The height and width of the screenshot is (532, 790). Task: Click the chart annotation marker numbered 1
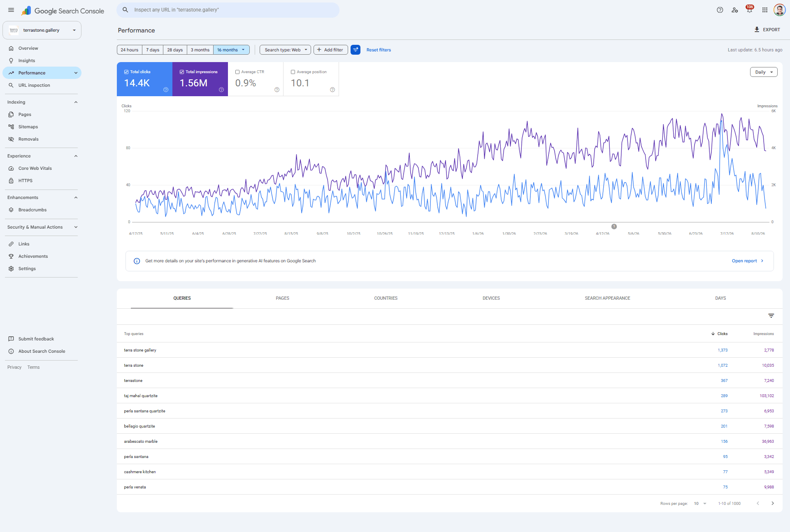point(614,227)
